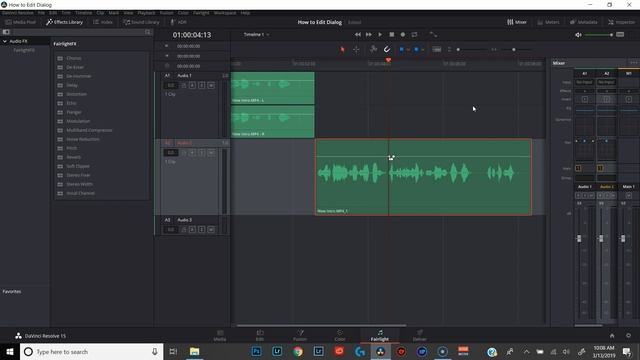The width and height of the screenshot is (640, 360).
Task: Adjust the monitor volume slider
Action: (599, 35)
